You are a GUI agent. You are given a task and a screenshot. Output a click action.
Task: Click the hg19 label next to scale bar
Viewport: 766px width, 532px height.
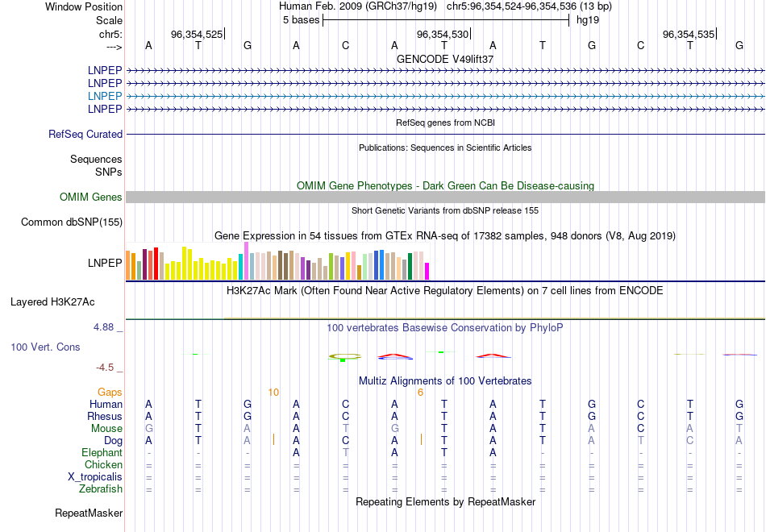coord(588,20)
